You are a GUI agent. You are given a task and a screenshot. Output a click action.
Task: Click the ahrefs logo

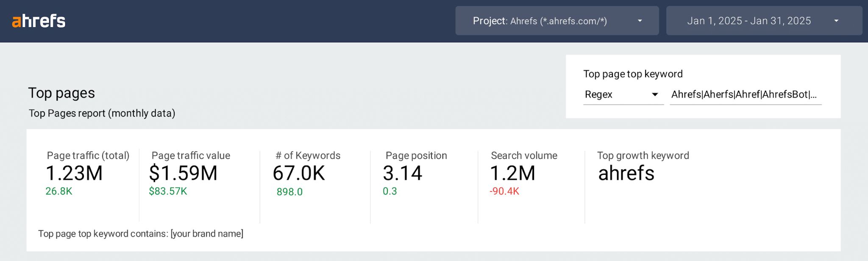(x=39, y=21)
